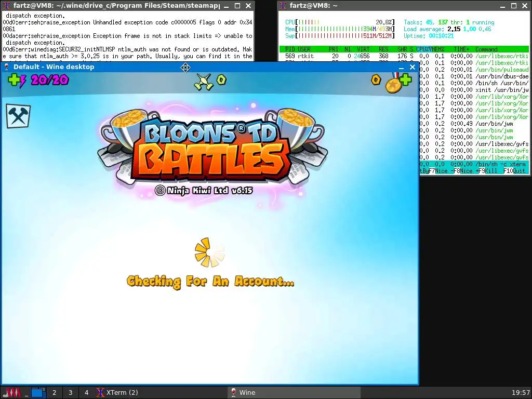The height and width of the screenshot is (399, 532).
Task: Click the Command column header in htop
Action: (x=486, y=49)
